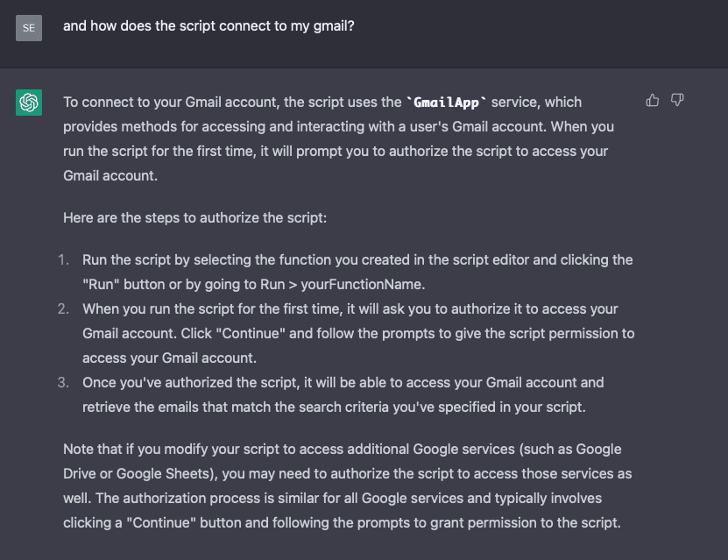
Task: Click the number 2 list marker
Action: (63, 309)
